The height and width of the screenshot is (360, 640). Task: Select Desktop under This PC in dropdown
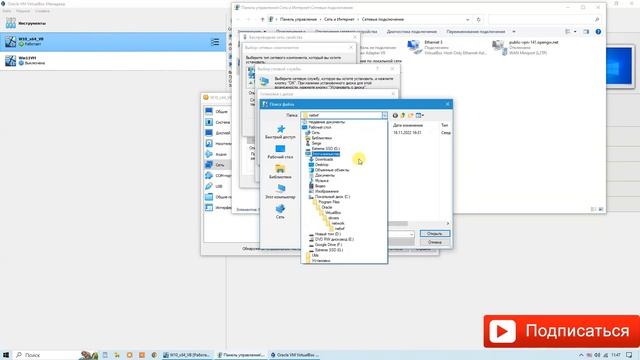(x=321, y=164)
